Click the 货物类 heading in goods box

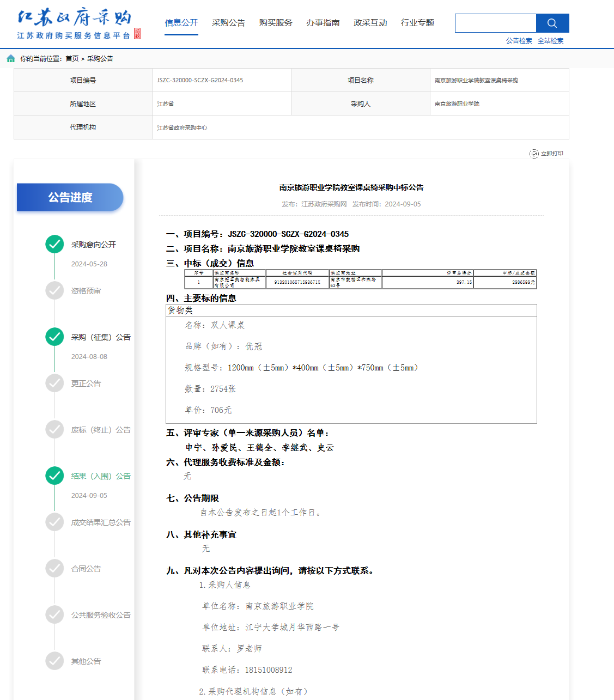point(180,311)
